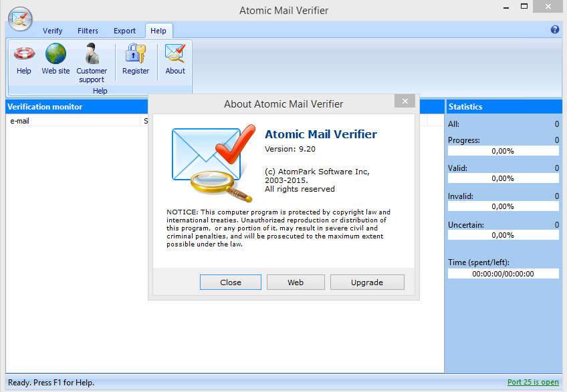567x392 pixels.
Task: Click 'About Atomic Mail Verifier' dialog title
Action: [x=283, y=104]
